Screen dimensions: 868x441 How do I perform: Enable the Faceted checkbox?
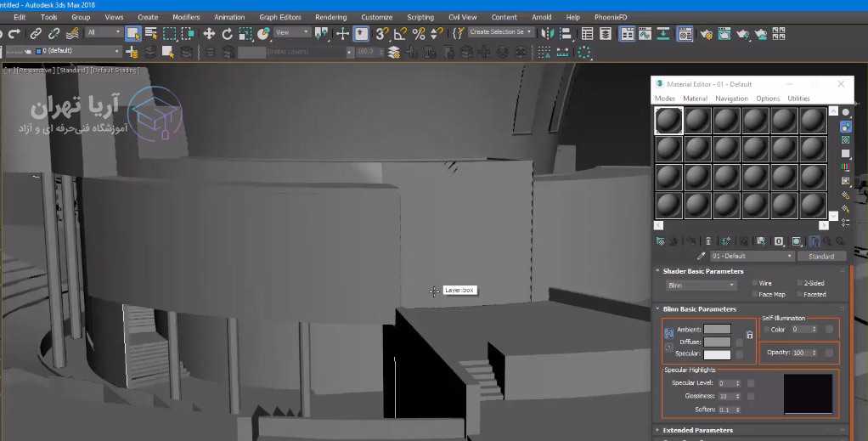point(799,294)
